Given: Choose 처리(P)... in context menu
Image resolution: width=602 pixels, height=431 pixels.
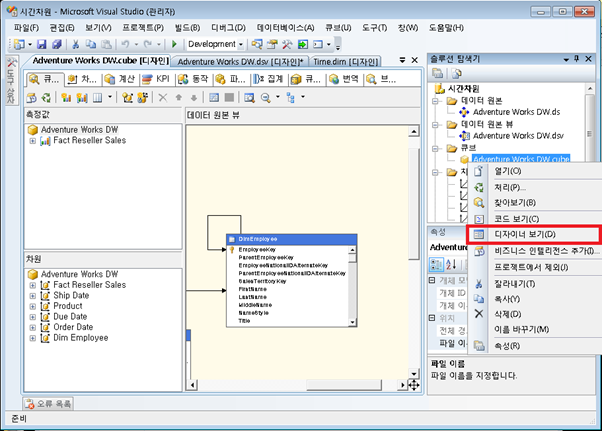Looking at the screenshot, I should (x=535, y=187).
